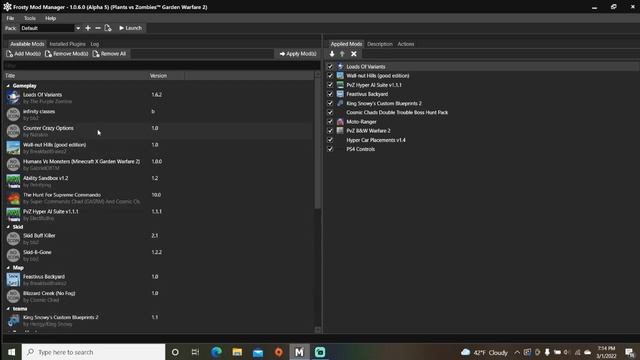The width and height of the screenshot is (640, 360).
Task: Toggle PvZ B&W Warfare 2 checkbox
Action: pyautogui.click(x=330, y=131)
